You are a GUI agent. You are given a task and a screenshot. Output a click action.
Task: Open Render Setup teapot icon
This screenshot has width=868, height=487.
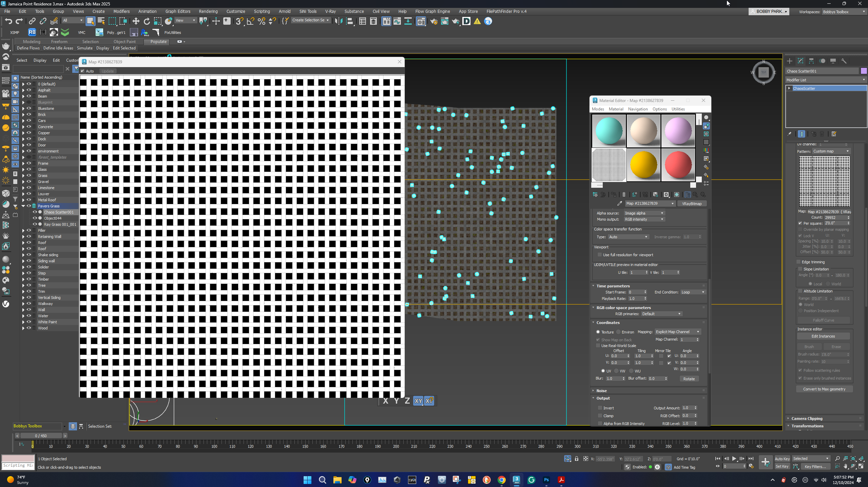[433, 21]
